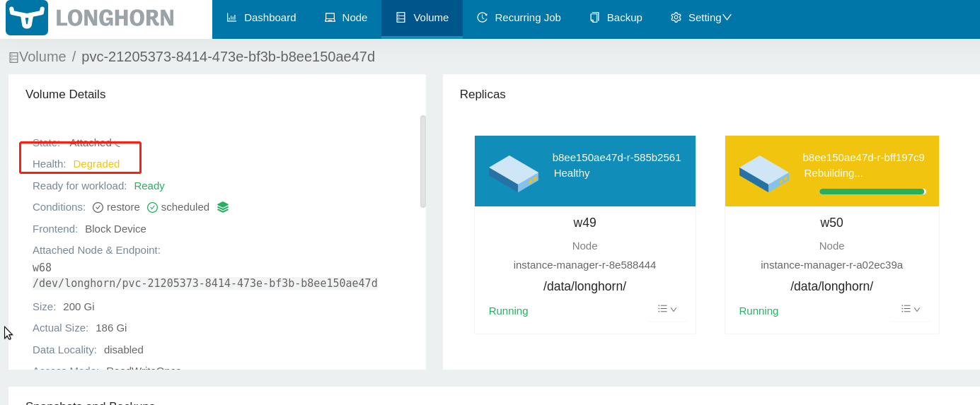Click /data/longhorn/ path under w50
The height and width of the screenshot is (405, 980).
(832, 286)
